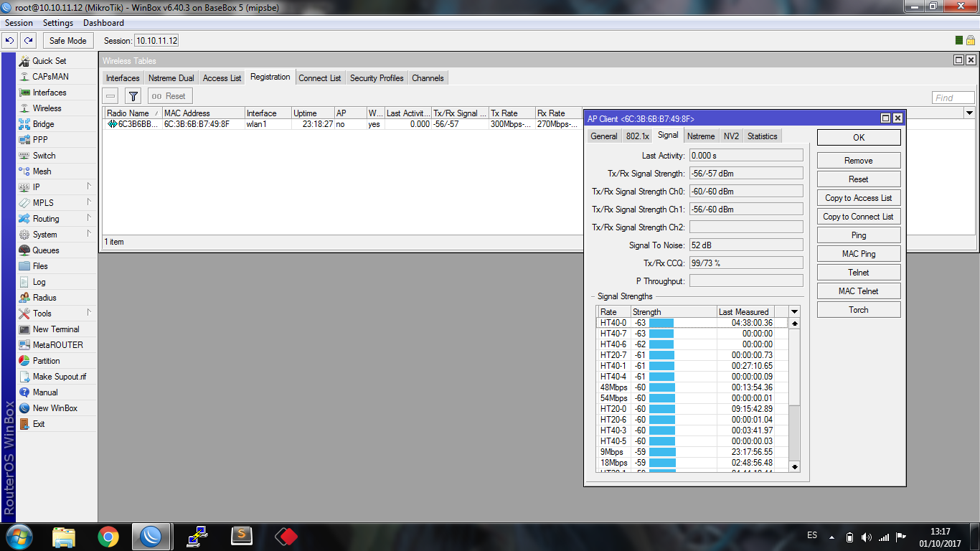Click the Find field in Wireless Tables

pyautogui.click(x=953, y=98)
